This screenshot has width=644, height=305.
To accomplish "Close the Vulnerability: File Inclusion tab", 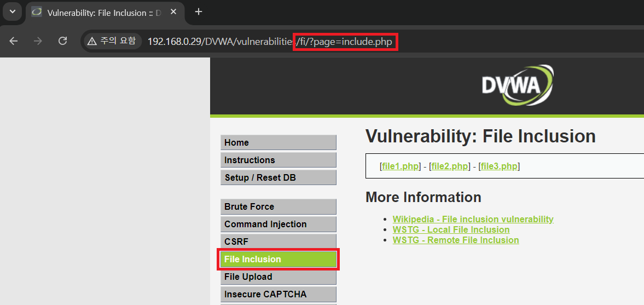I will click(x=173, y=12).
